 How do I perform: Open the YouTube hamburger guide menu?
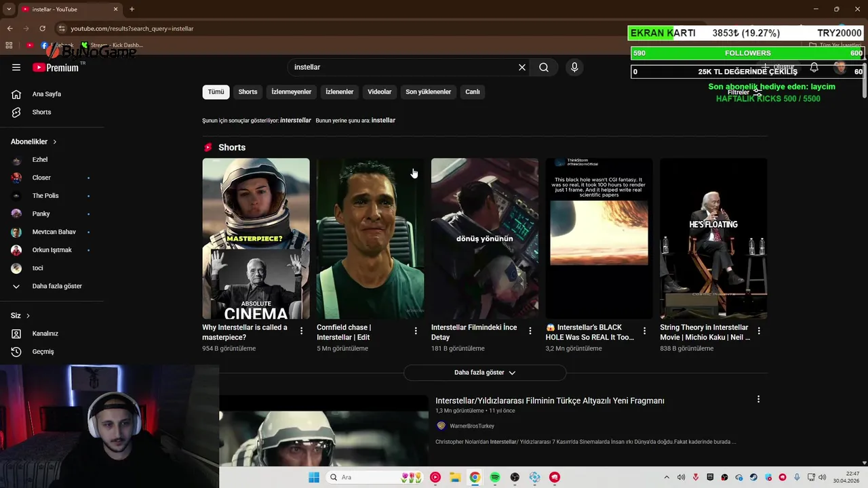16,67
